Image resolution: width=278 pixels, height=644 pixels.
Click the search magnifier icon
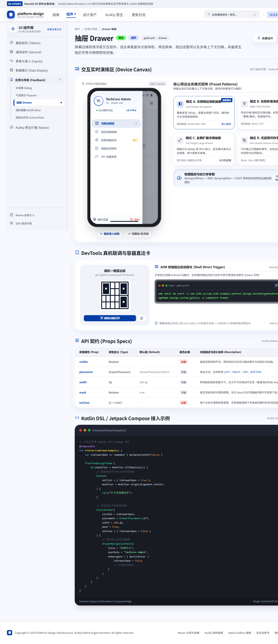click(x=209, y=14)
